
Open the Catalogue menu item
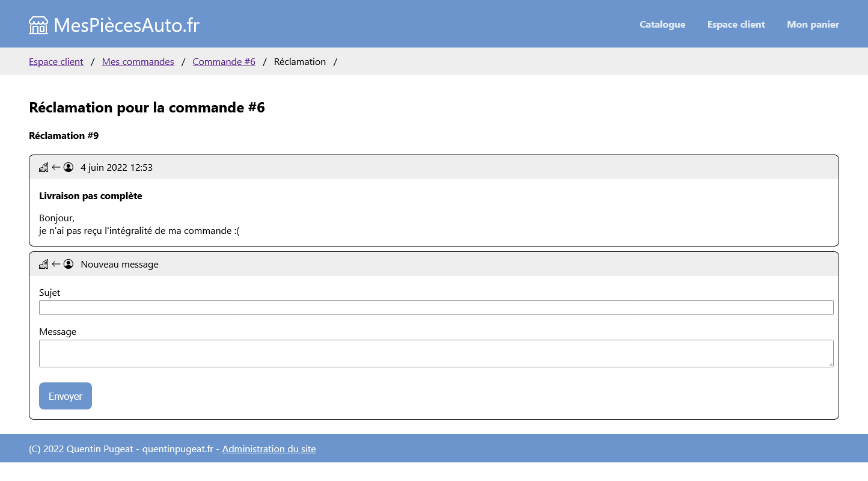pyautogui.click(x=662, y=25)
